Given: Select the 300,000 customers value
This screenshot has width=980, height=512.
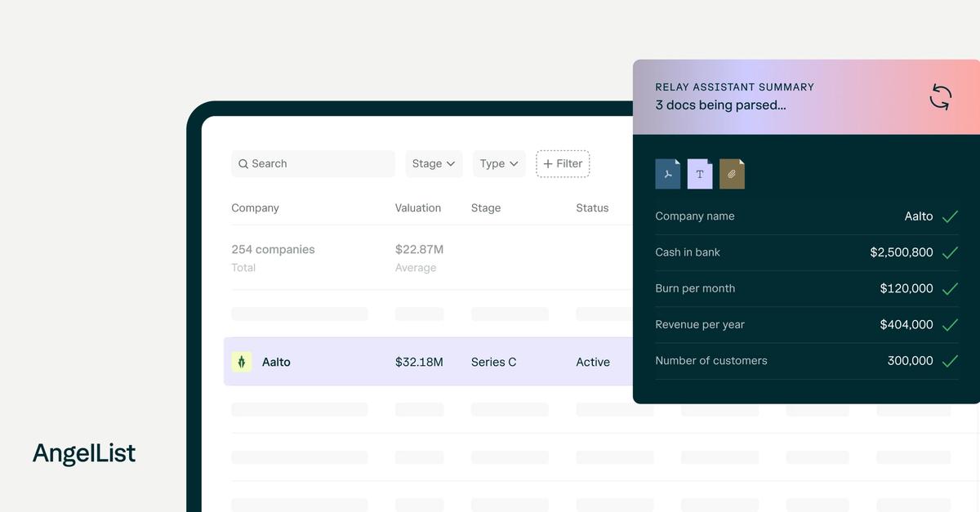Looking at the screenshot, I should tap(911, 360).
